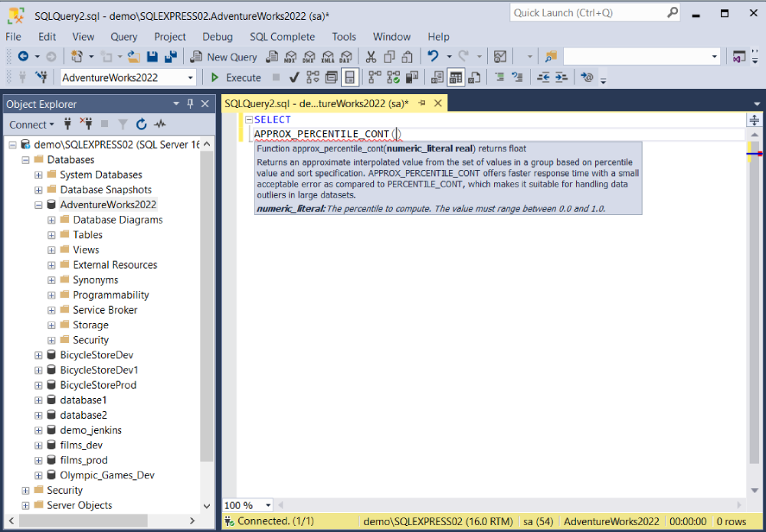Screen dimensions: 766x532
Task: Click the Execute button
Action: coord(236,77)
